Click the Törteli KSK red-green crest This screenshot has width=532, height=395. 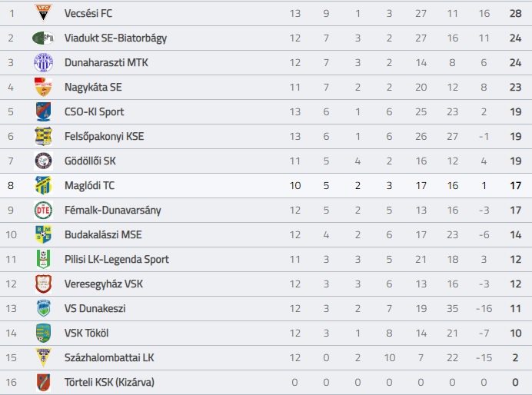pos(43,382)
